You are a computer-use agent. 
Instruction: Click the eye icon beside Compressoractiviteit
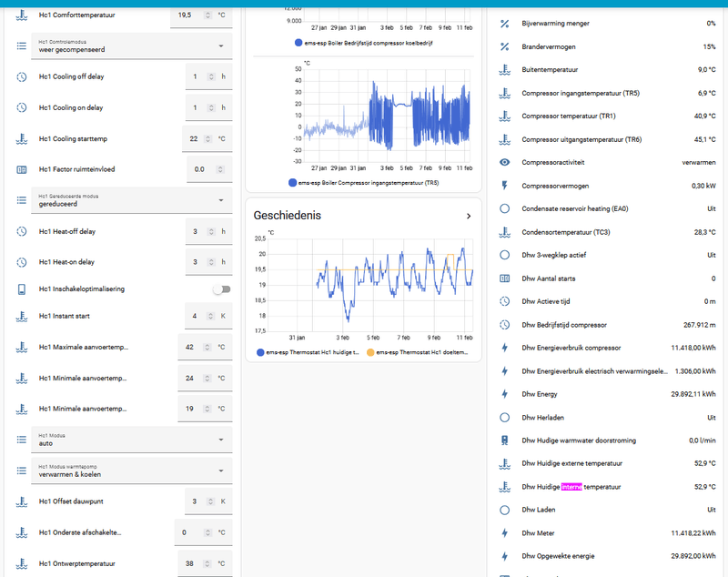pos(504,163)
